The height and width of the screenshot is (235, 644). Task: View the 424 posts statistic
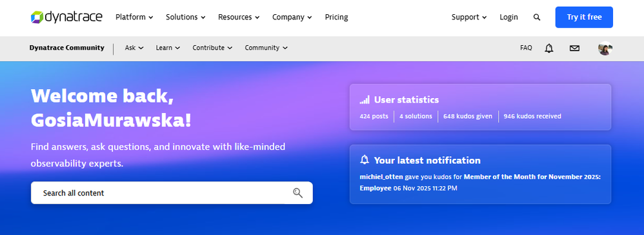tap(374, 116)
